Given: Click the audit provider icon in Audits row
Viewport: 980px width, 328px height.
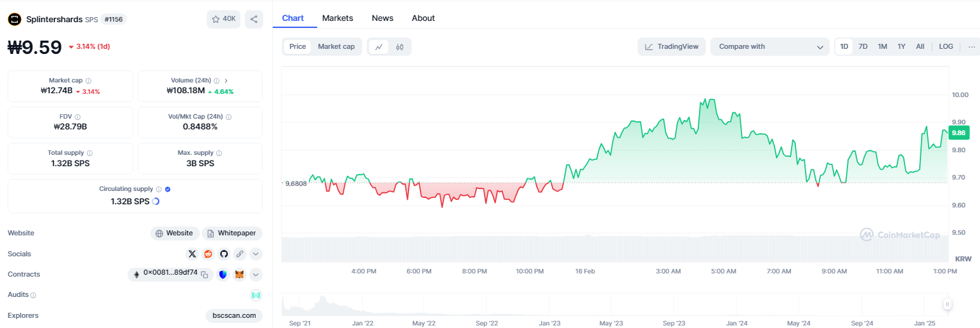Looking at the screenshot, I should 256,295.
